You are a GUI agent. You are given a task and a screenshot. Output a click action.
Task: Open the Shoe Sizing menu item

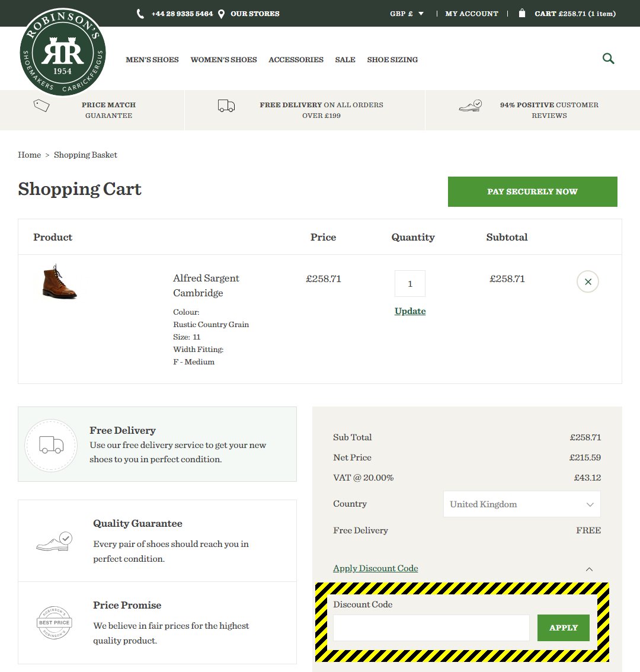392,60
